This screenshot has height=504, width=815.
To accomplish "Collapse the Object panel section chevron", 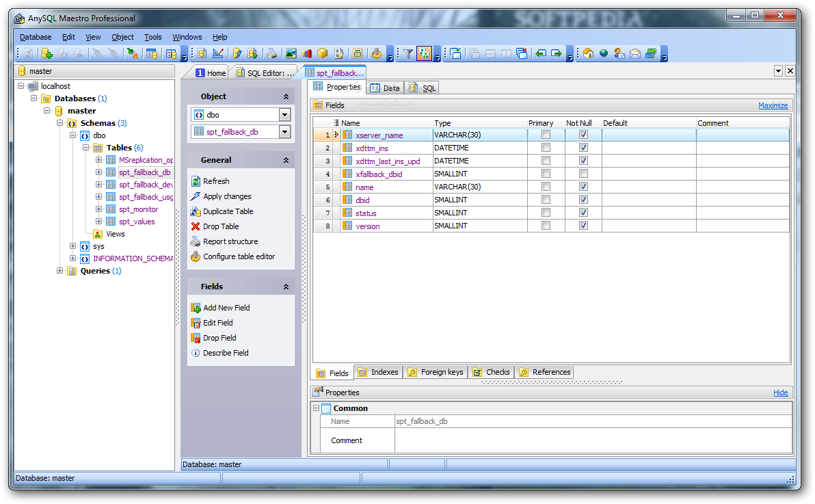I will click(286, 96).
